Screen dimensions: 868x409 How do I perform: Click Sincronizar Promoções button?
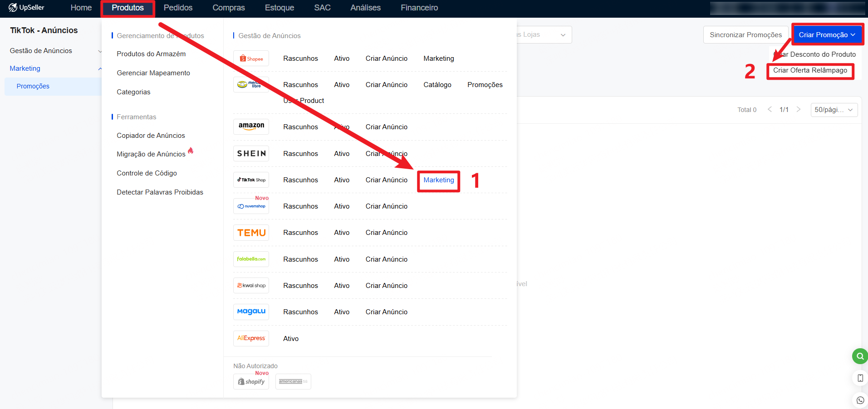pos(745,35)
